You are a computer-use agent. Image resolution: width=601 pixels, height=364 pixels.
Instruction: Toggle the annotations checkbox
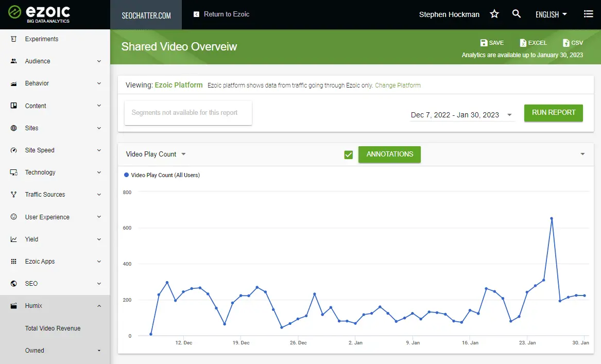click(349, 154)
